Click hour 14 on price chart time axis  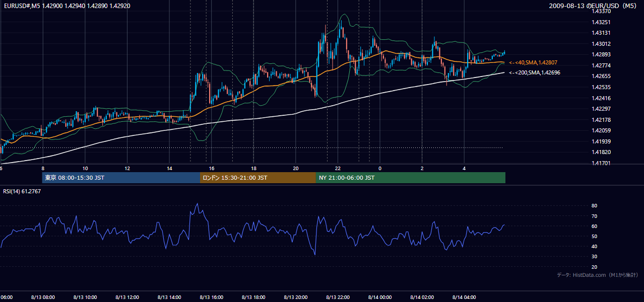(169, 168)
